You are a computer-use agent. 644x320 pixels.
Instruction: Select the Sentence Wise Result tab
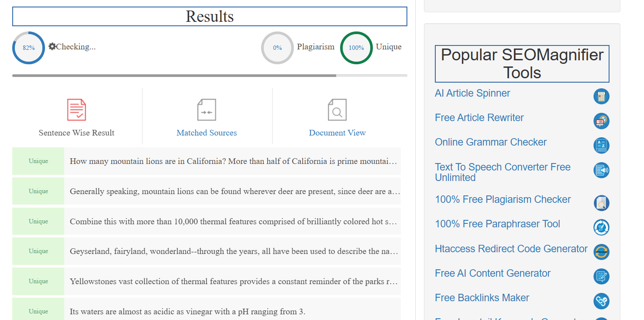(76, 132)
